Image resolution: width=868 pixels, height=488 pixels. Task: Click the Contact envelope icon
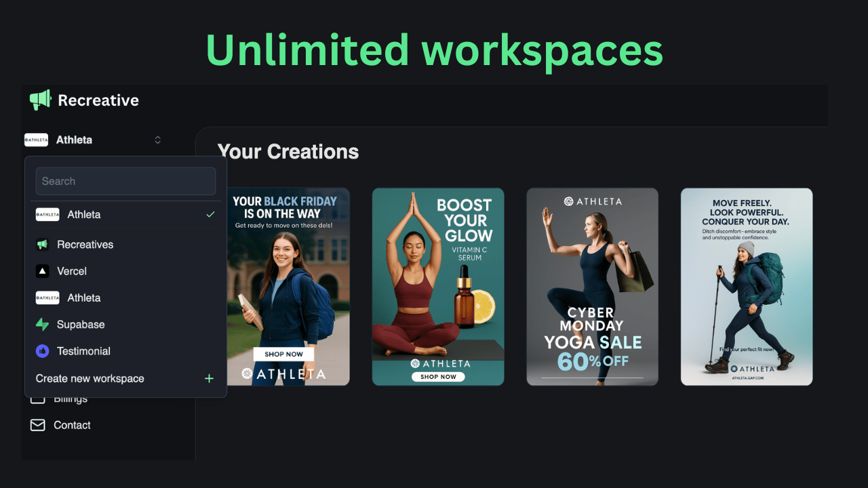(37, 425)
